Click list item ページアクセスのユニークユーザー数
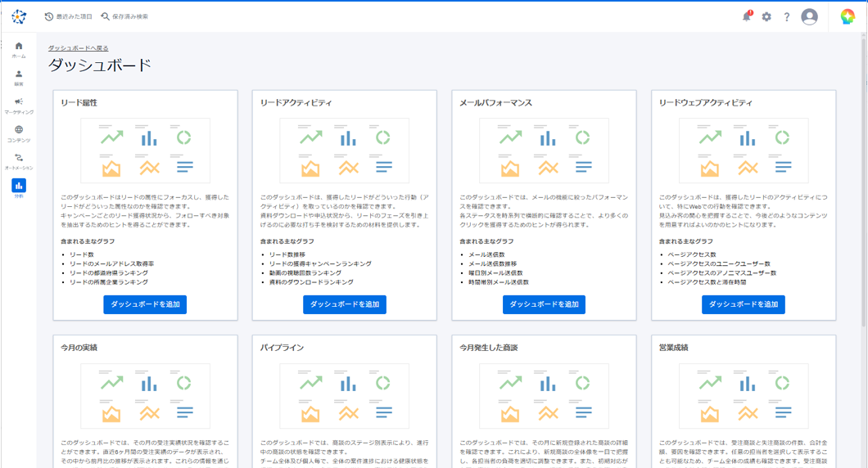 coord(719,264)
